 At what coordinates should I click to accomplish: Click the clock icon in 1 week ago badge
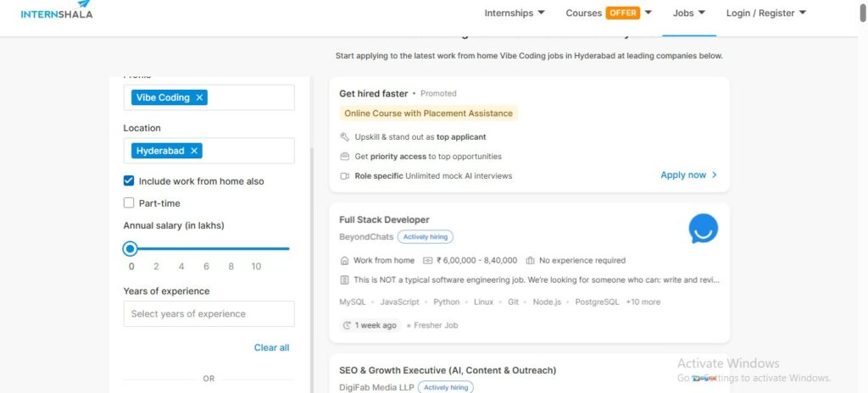click(x=348, y=325)
